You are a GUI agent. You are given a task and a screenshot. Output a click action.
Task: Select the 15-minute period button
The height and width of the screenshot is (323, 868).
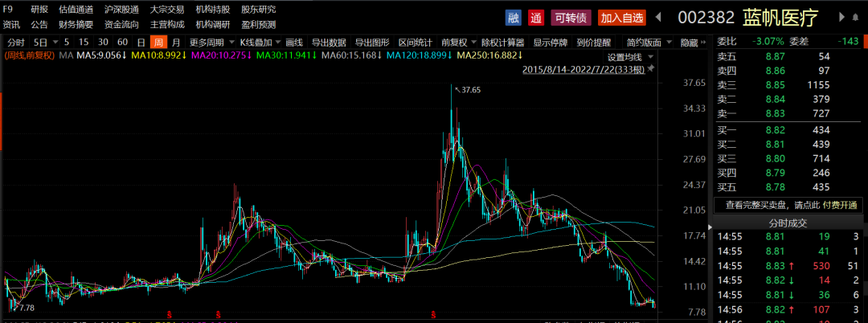(x=84, y=43)
